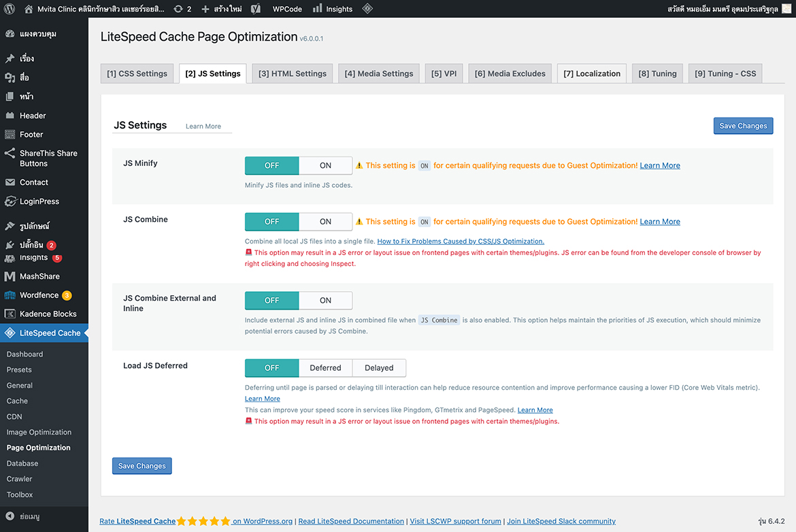The width and height of the screenshot is (796, 532).
Task: Set JS Combine to OFF
Action: pyautogui.click(x=271, y=222)
